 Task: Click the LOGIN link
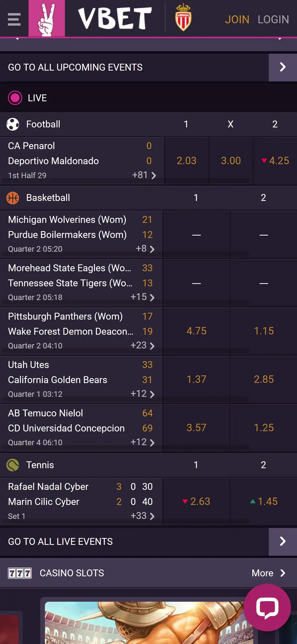273,20
